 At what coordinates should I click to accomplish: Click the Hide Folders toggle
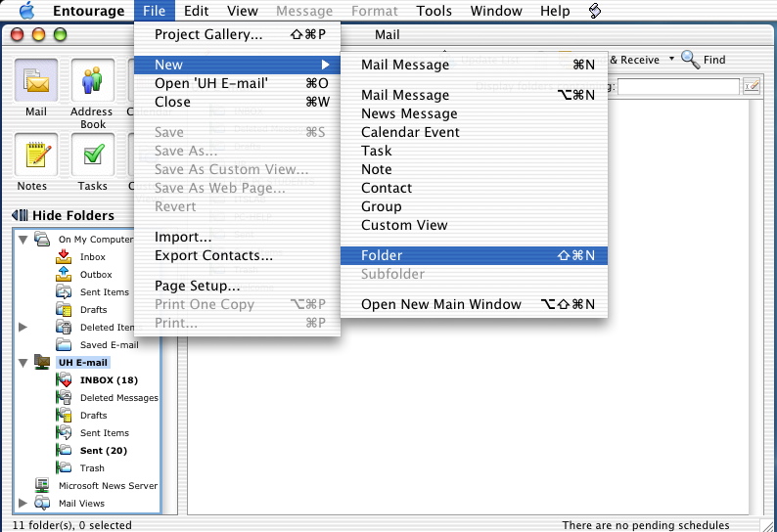pos(63,215)
